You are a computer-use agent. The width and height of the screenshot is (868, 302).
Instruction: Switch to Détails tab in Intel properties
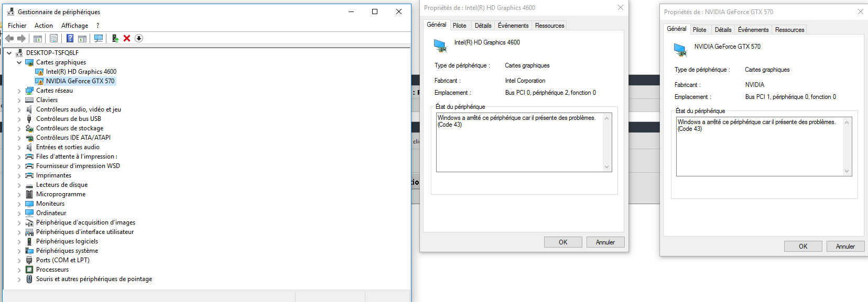[483, 26]
